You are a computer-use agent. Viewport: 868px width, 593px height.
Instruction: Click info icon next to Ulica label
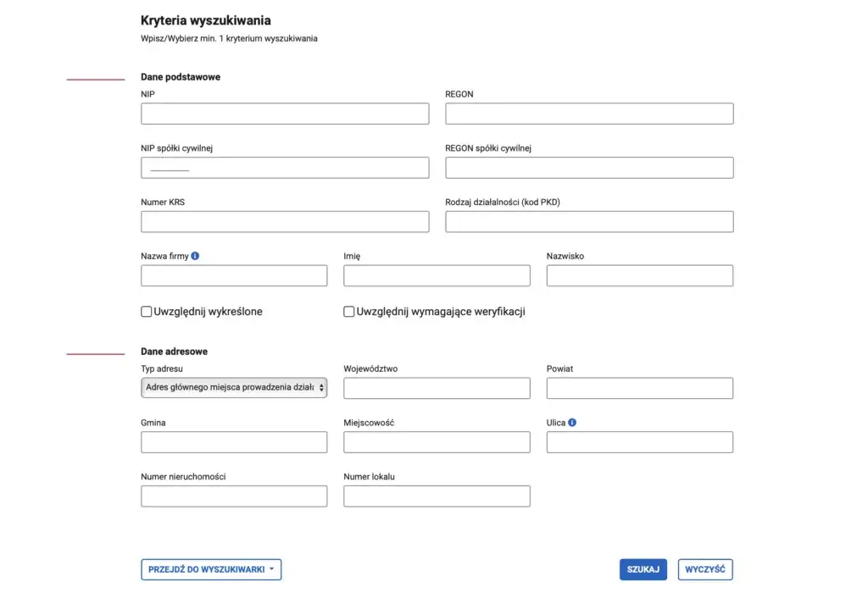pyautogui.click(x=572, y=422)
